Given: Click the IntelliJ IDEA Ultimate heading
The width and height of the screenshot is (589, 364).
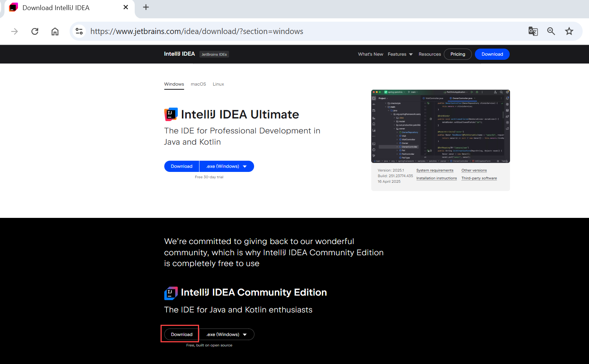Looking at the screenshot, I should pos(240,114).
